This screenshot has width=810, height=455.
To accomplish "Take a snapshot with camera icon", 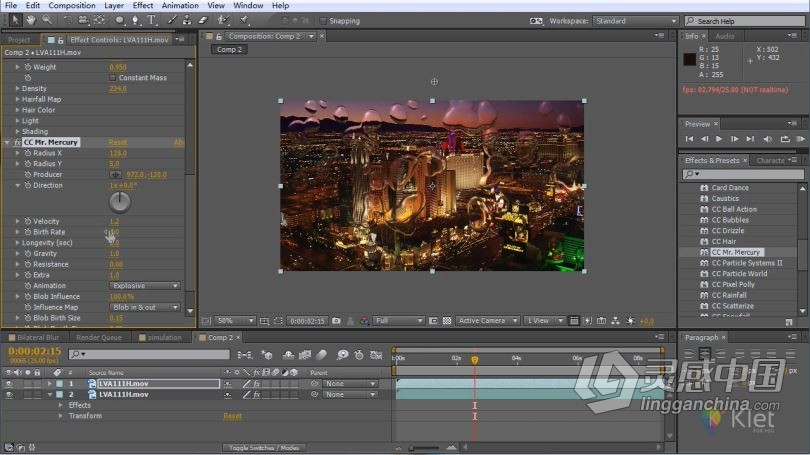I will [336, 321].
